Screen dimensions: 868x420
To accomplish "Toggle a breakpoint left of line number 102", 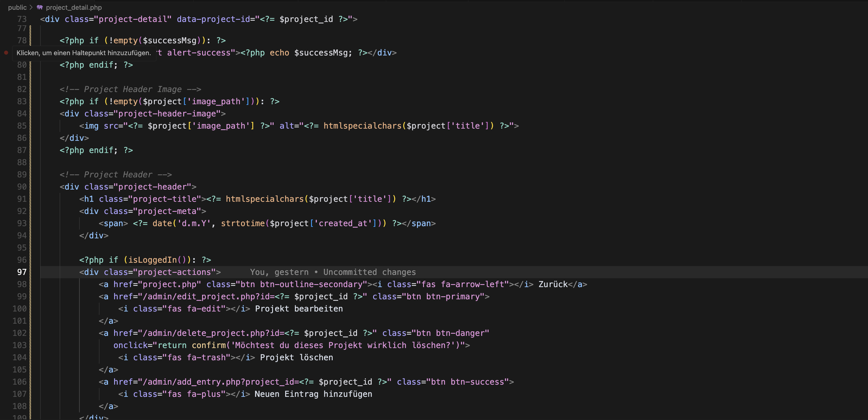I will tap(6, 333).
